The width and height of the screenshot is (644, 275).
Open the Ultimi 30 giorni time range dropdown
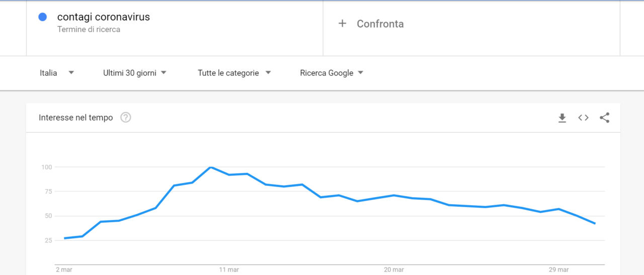point(134,73)
